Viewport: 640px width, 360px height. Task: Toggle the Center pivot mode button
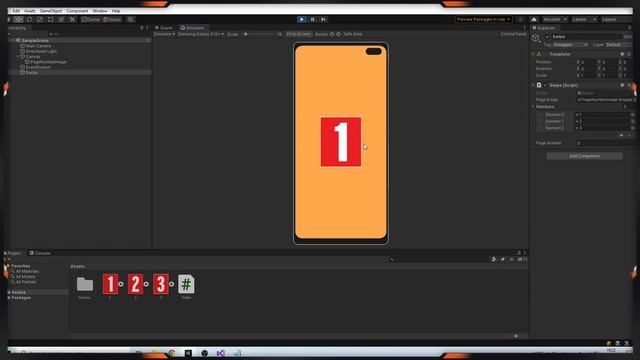(91, 19)
